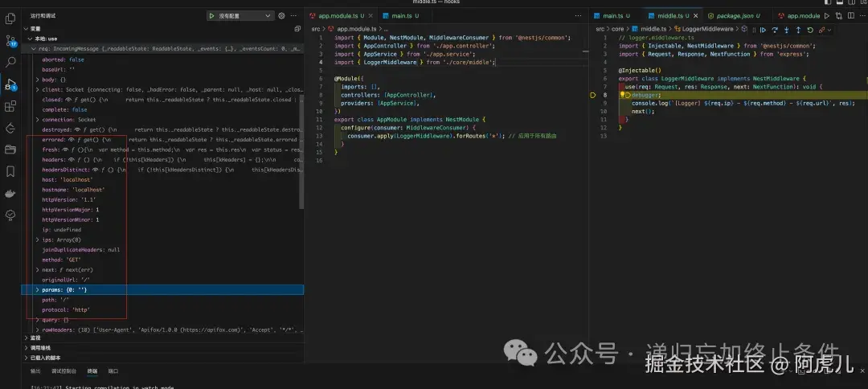Expand the query: {} variable
868x389 pixels.
38,320
